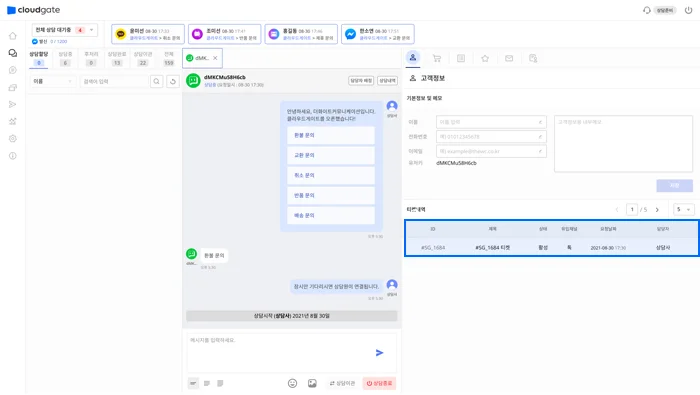
Task: Send the message with the blue arrow
Action: pos(379,353)
